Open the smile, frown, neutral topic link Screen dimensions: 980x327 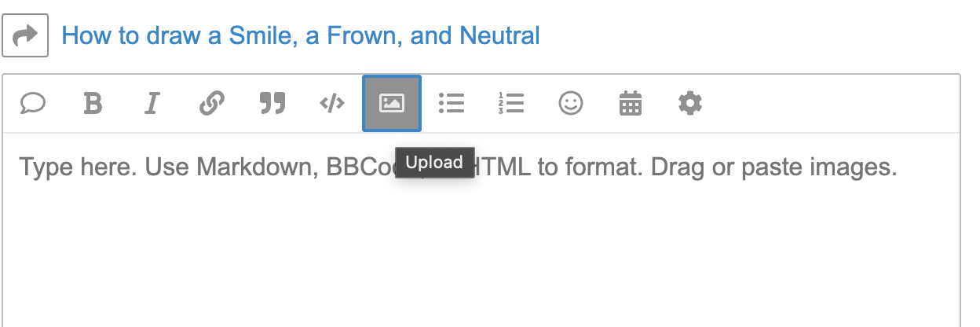[x=301, y=35]
